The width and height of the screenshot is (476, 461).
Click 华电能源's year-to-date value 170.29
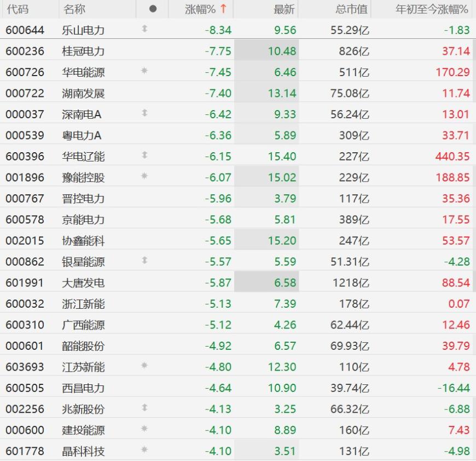click(x=452, y=72)
